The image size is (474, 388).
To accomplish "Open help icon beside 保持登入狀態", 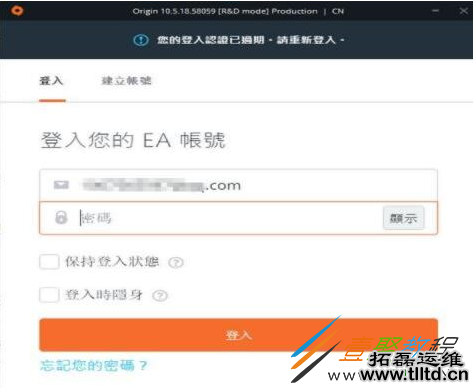I will pos(176,262).
